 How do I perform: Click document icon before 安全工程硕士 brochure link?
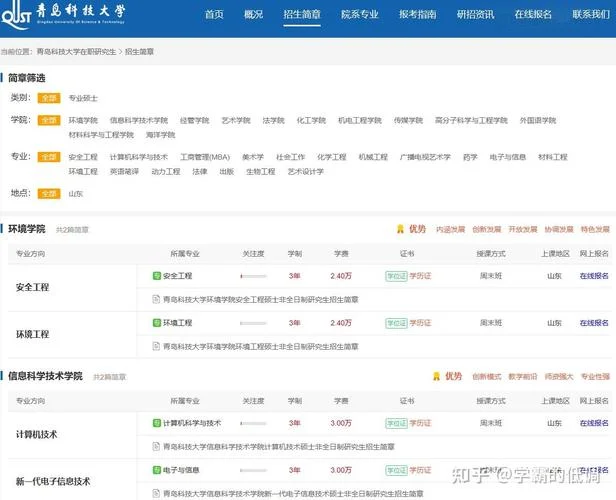tap(156, 299)
